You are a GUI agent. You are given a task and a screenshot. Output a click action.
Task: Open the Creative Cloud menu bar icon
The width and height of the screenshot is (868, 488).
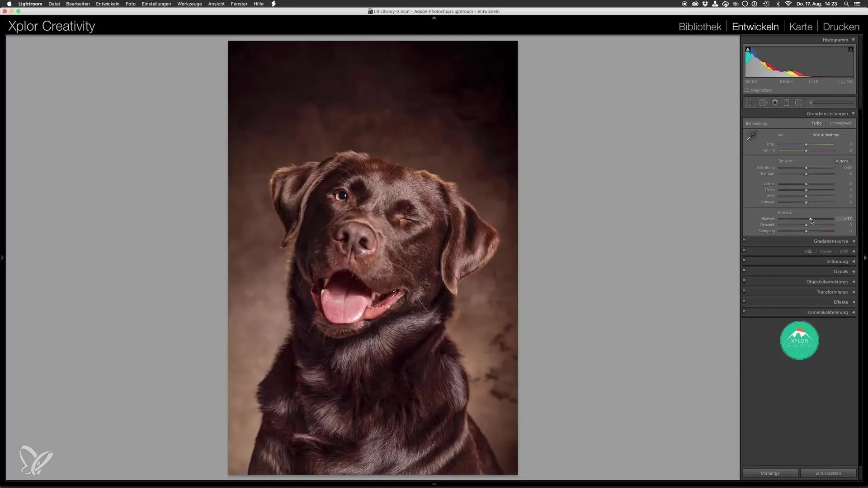(695, 4)
